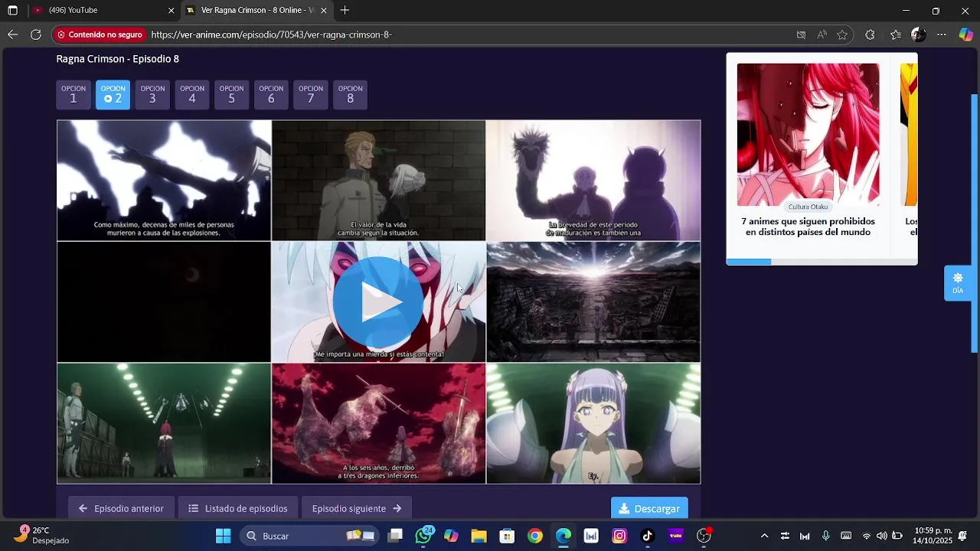Close the YouTube tab

pos(171,11)
